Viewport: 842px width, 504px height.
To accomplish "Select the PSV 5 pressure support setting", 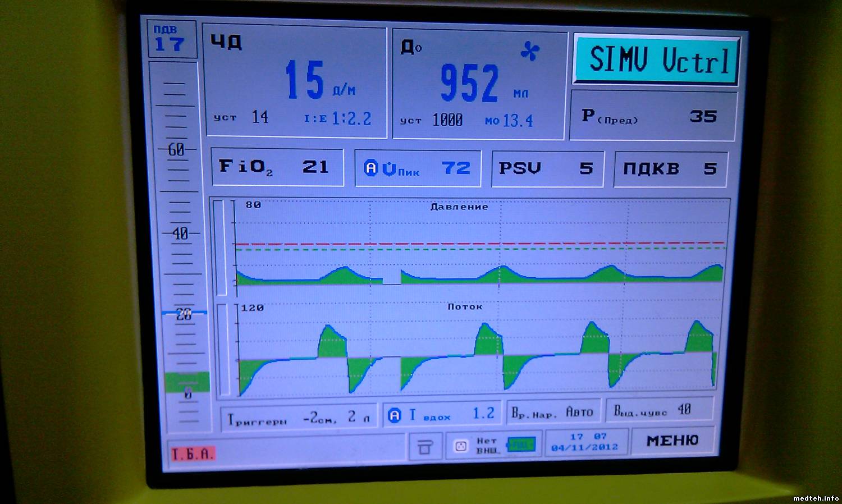I will point(547,168).
